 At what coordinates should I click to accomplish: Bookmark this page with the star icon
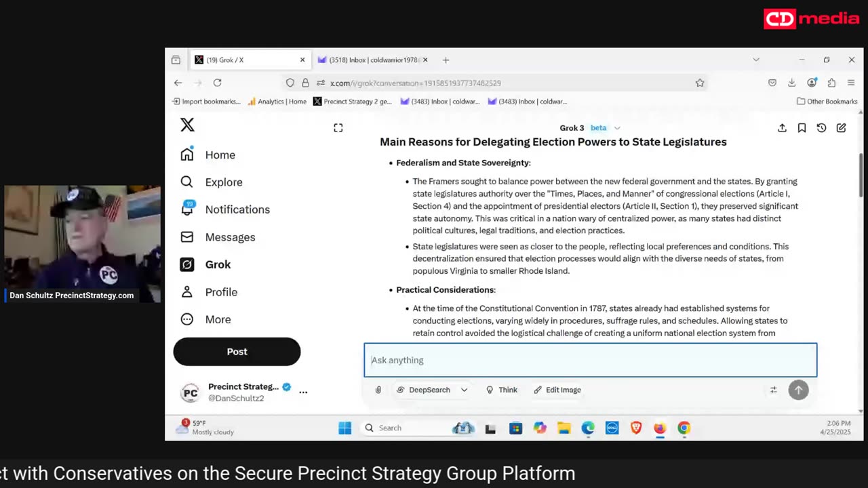tap(700, 83)
